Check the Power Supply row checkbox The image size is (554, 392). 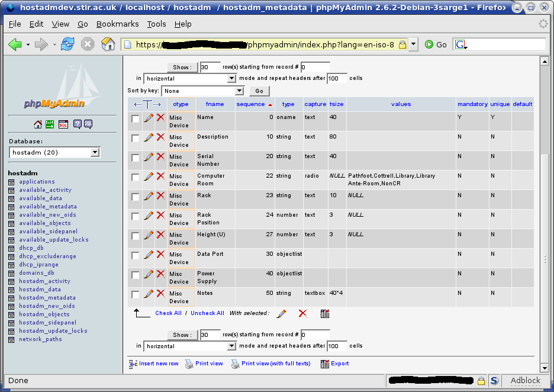tap(136, 275)
